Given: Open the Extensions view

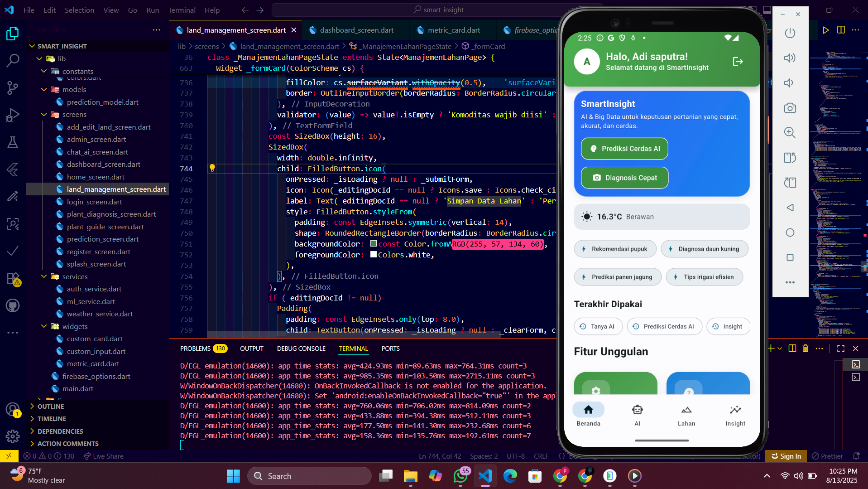Looking at the screenshot, I should click(x=13, y=279).
